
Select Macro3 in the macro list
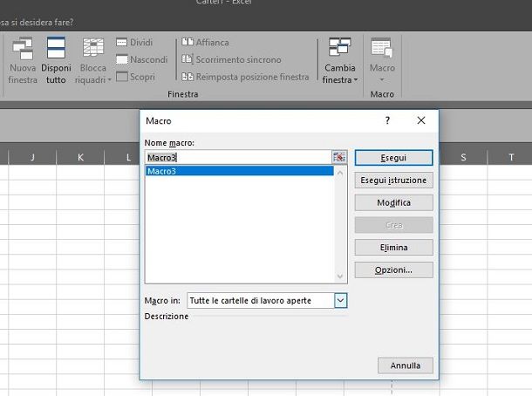click(x=239, y=171)
